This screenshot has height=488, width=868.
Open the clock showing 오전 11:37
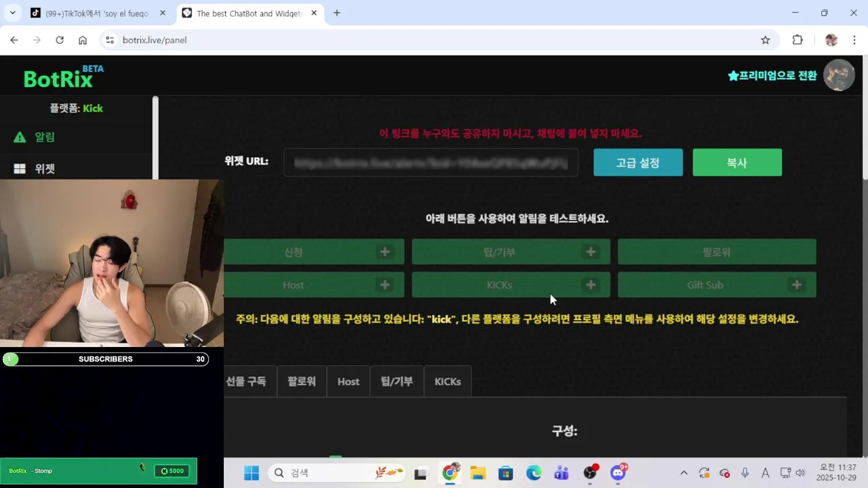837,472
